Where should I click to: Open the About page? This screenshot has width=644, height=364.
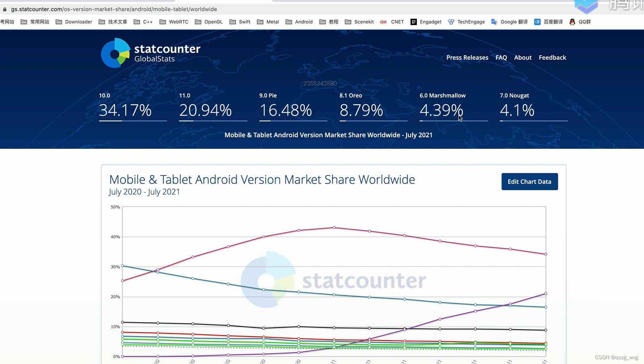pyautogui.click(x=523, y=58)
